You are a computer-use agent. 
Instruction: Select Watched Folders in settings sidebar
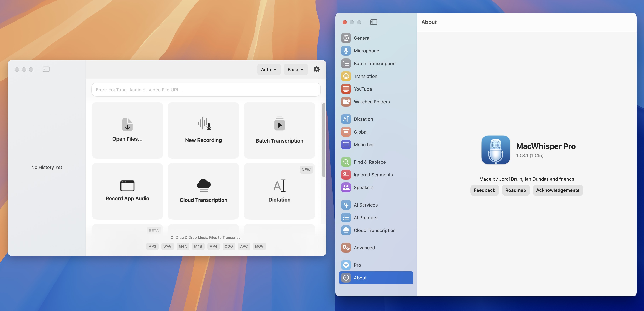click(x=376, y=102)
